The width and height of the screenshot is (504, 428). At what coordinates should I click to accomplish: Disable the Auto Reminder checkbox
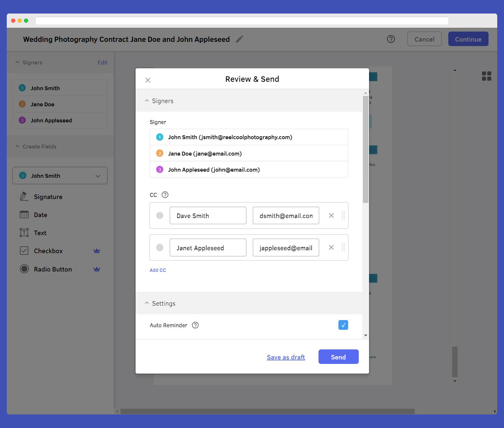point(343,325)
